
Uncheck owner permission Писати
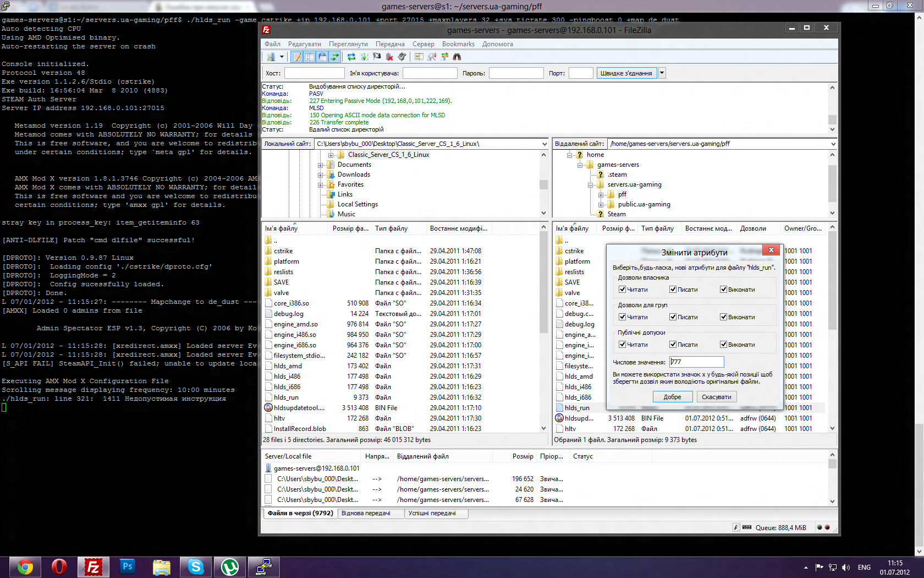pyautogui.click(x=673, y=290)
